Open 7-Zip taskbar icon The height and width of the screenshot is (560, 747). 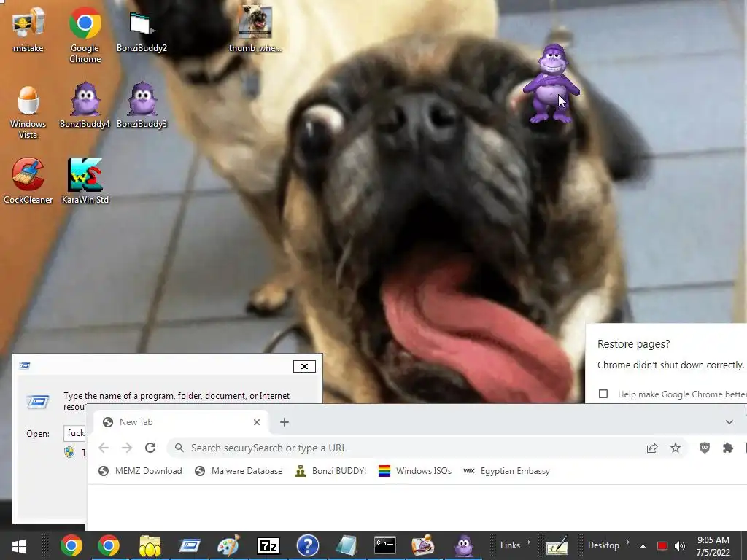point(268,545)
